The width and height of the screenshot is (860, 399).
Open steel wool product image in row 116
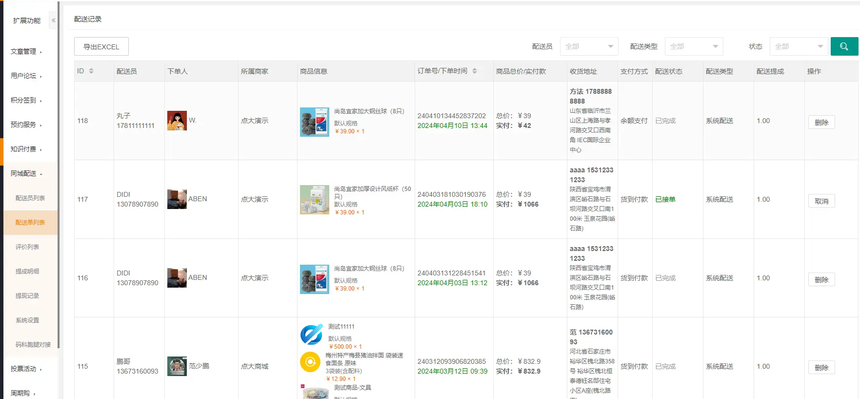[314, 279]
